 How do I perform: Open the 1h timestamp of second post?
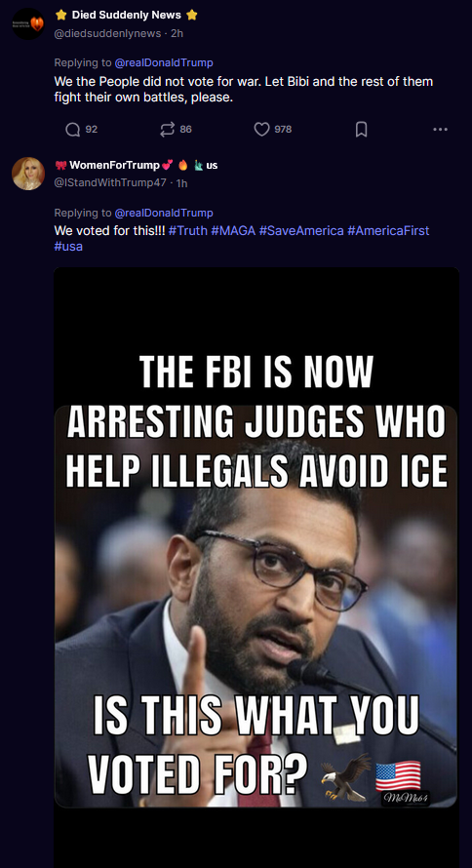(x=181, y=183)
